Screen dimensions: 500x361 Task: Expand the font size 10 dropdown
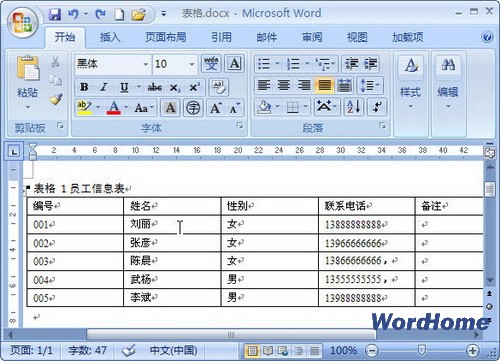[x=192, y=64]
